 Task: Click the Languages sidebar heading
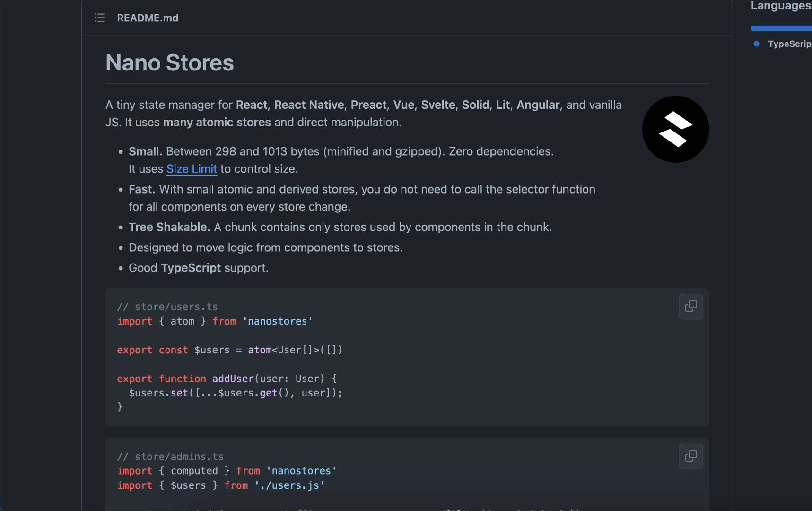[x=781, y=6]
